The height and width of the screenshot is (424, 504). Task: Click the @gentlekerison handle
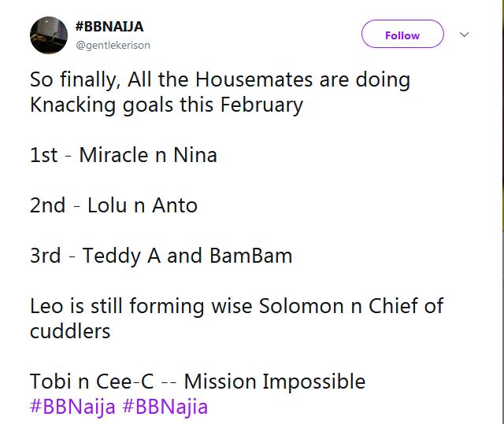coord(113,46)
